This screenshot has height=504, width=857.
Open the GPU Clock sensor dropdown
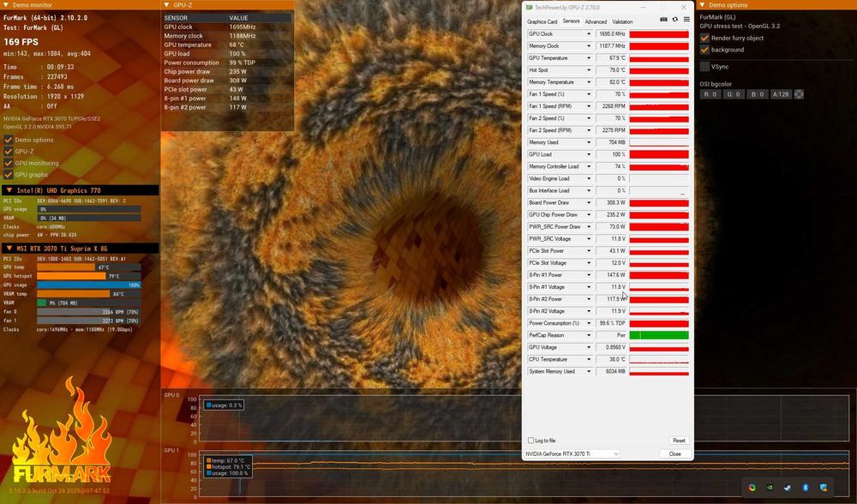coord(589,34)
